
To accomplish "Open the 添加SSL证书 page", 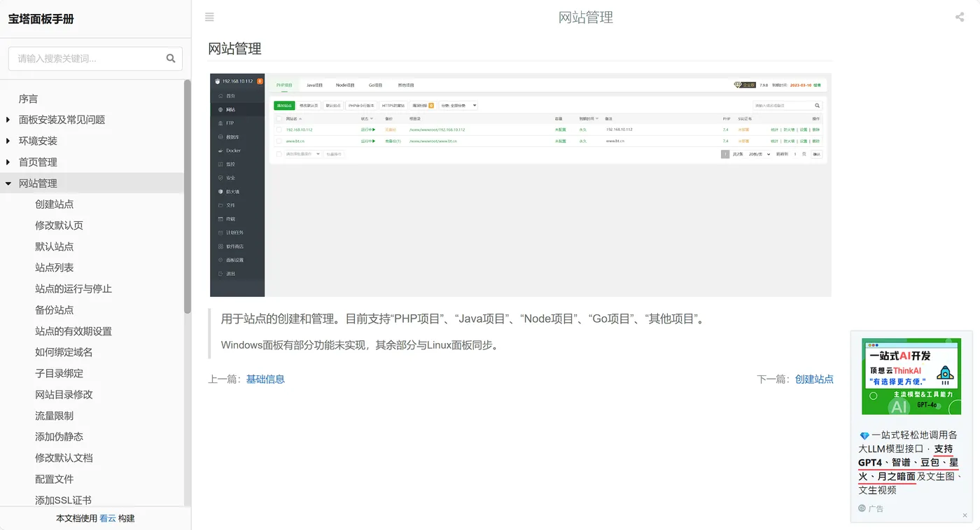I will 63,500.
